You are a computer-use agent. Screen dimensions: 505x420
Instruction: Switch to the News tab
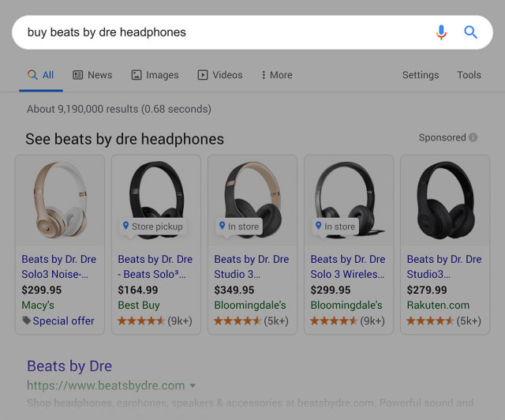[92, 75]
